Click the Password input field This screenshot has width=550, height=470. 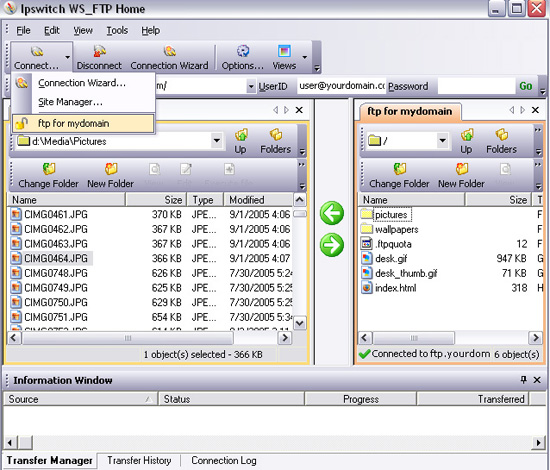click(477, 86)
